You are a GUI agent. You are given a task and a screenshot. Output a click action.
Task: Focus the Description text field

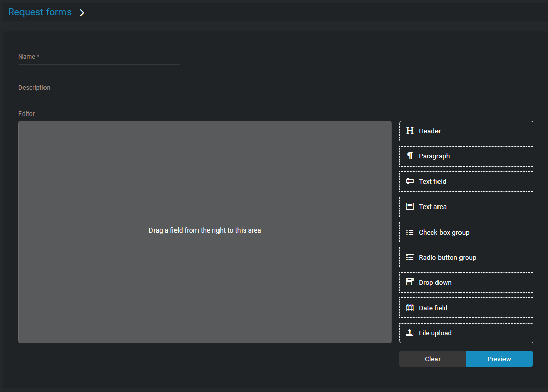(x=274, y=91)
